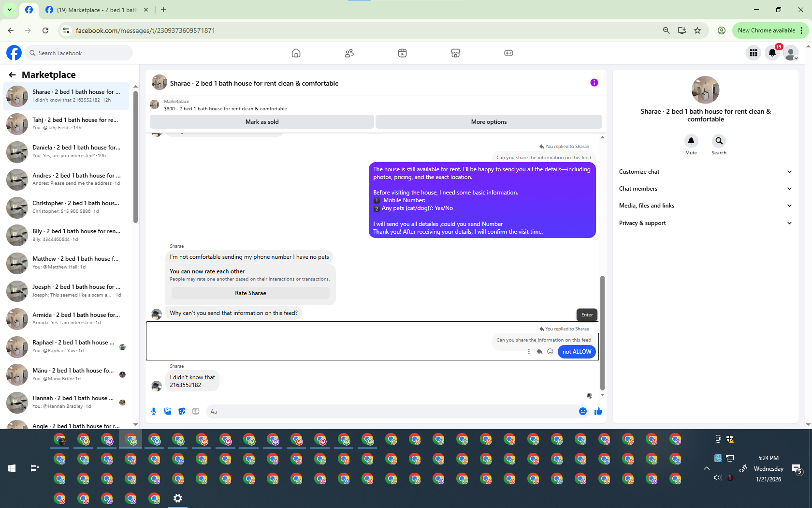The image size is (812, 508).
Task: Expand the Customize chat section
Action: [x=706, y=172]
